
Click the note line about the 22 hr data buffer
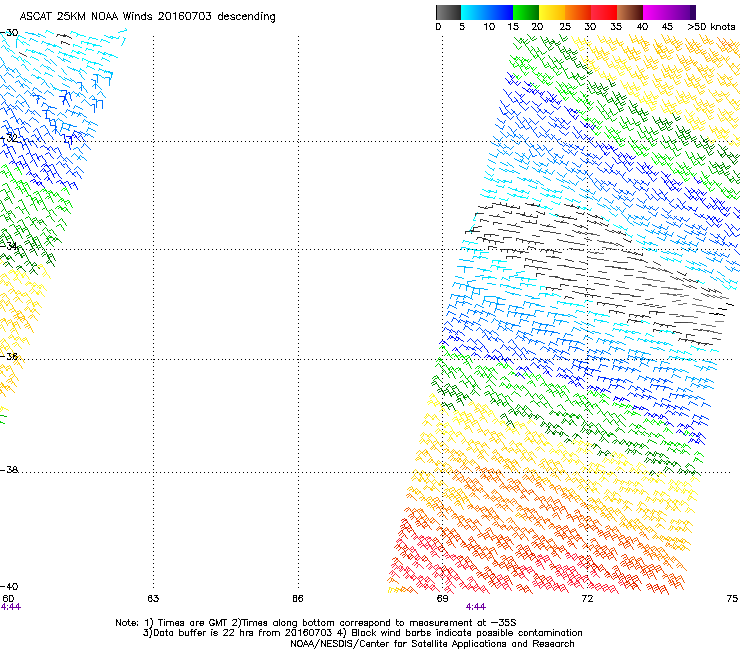[x=362, y=633]
